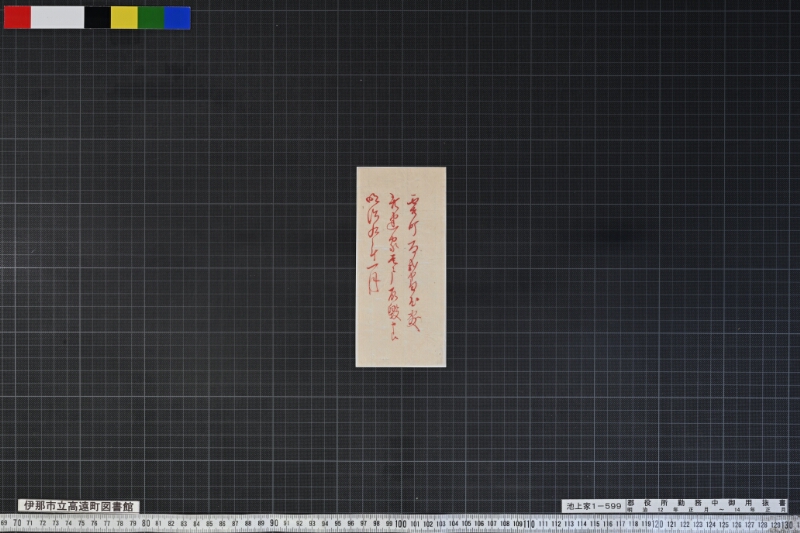Click the '90' mark on the ruler

pos(274,523)
